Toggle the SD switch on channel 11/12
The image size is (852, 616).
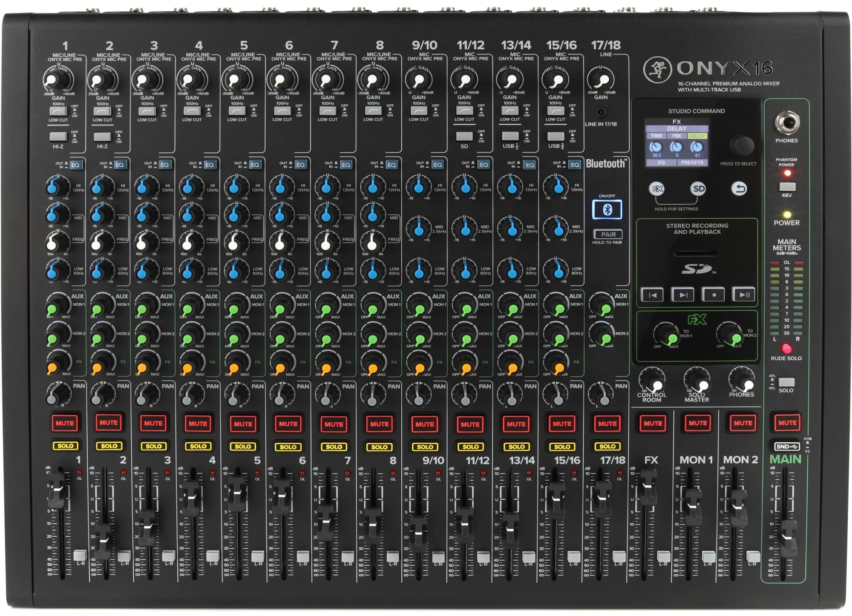pyautogui.click(x=464, y=136)
